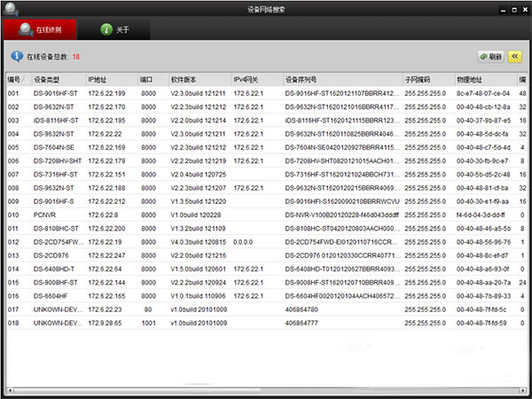Viewport: 532px width, 399px height.
Task: Select DS-9008HF-ST device row
Action: (266, 282)
